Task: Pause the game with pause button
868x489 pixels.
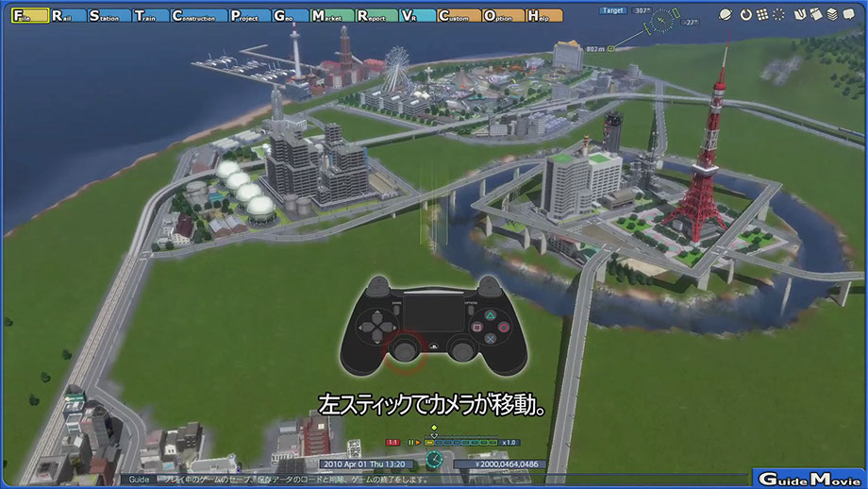Action: click(411, 442)
